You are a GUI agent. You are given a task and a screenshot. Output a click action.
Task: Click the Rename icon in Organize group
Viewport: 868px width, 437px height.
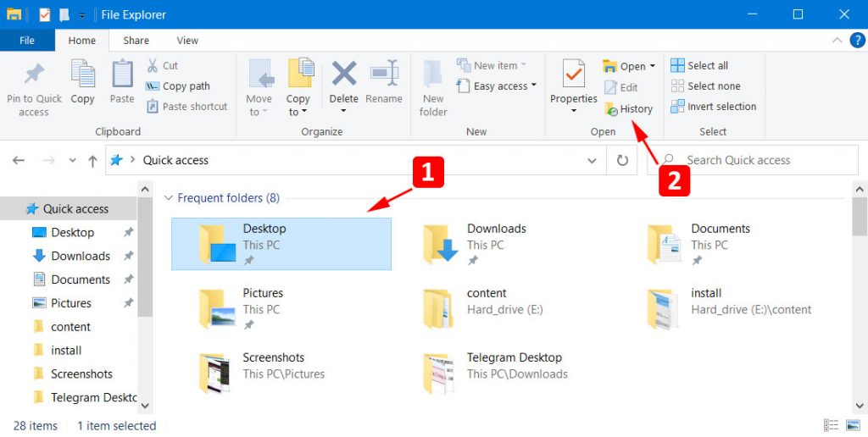click(x=384, y=74)
